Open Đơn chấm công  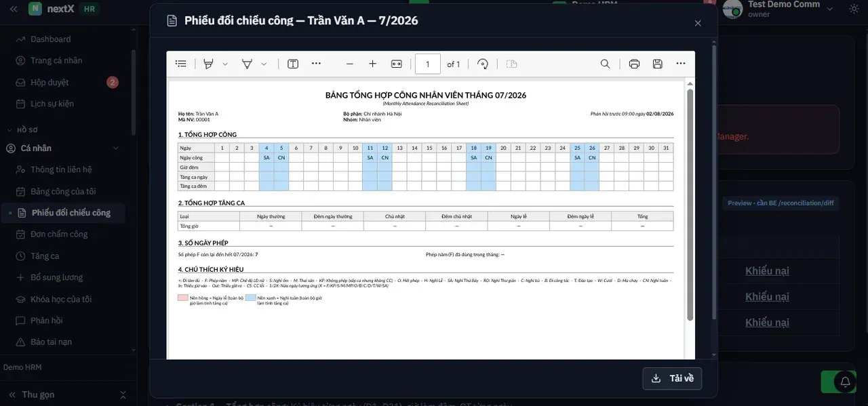point(59,234)
